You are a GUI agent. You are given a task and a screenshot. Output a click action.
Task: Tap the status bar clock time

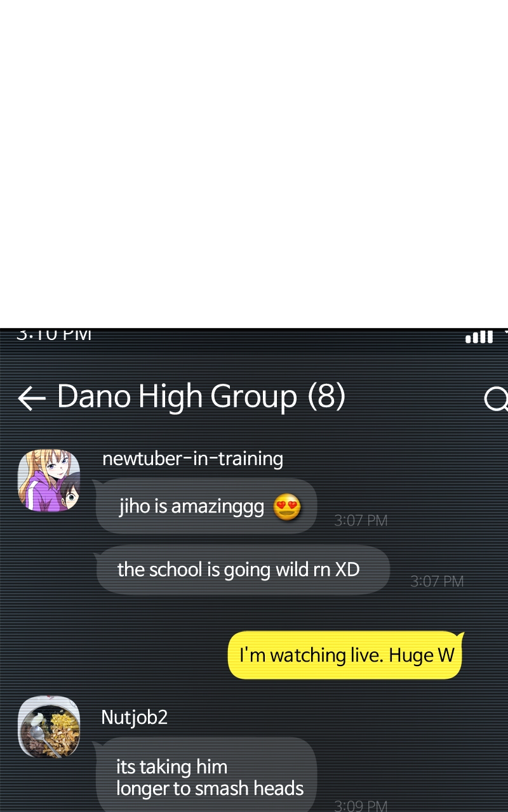tap(54, 334)
